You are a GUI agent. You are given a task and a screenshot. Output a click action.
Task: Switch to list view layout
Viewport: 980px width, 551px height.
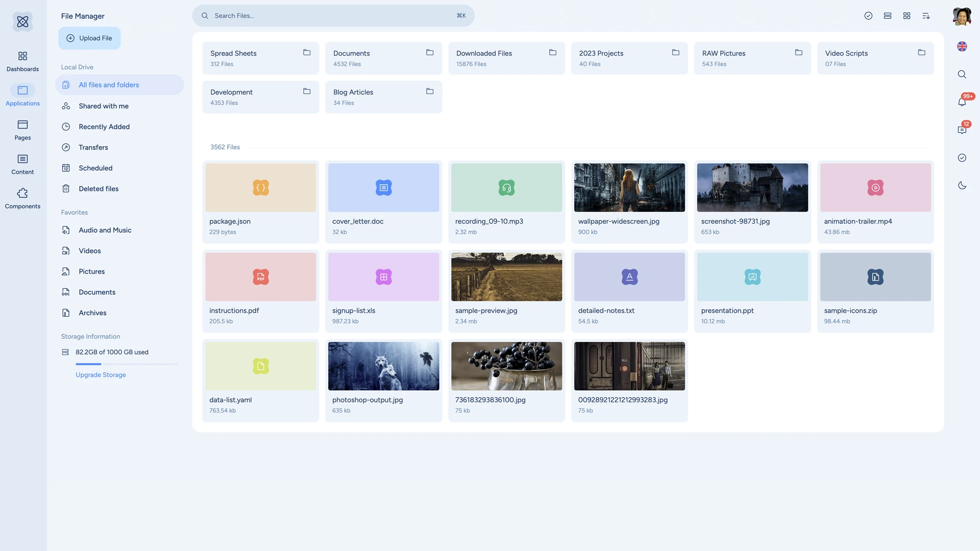[x=888, y=16]
